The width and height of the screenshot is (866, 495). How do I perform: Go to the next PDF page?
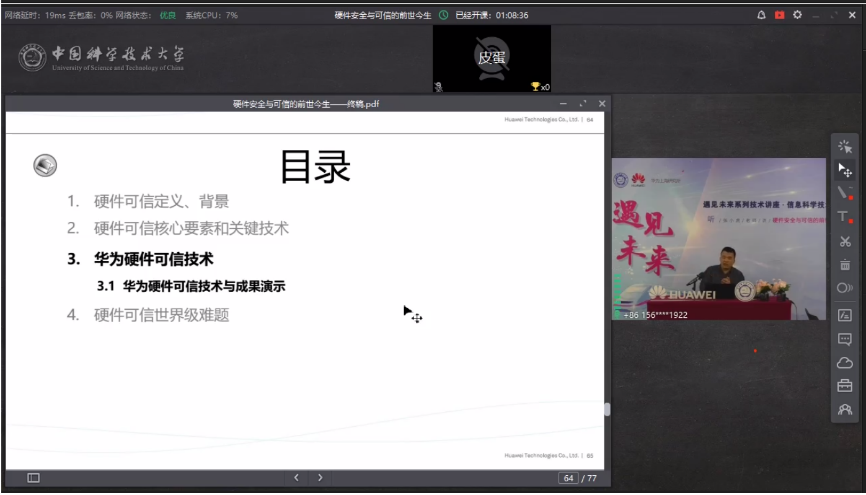click(320, 478)
